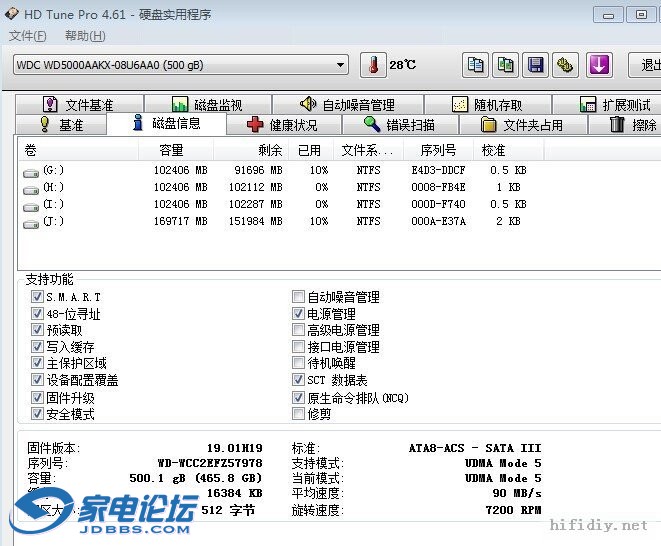
Task: Open the WDC WD5000AAKX drive dropdown
Action: point(181,65)
